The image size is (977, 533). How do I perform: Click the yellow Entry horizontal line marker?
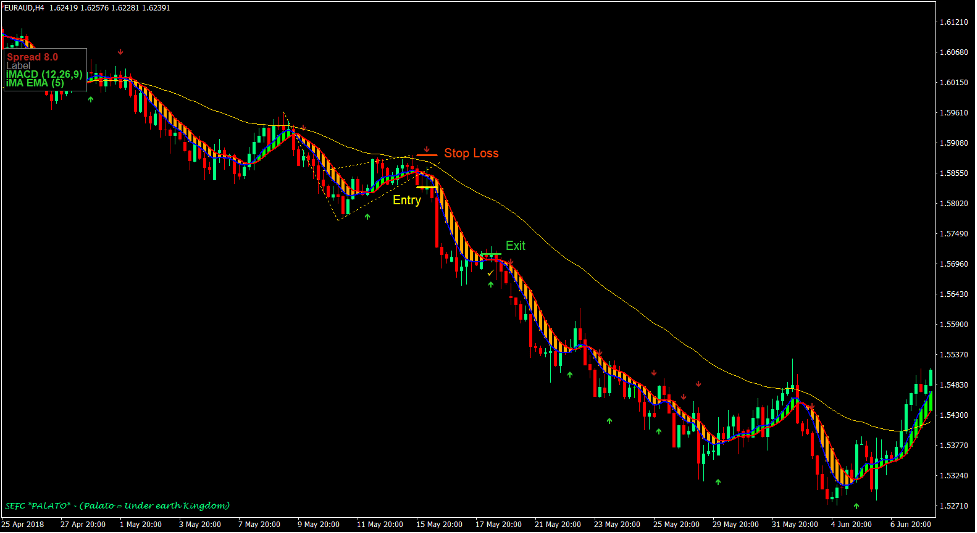426,187
